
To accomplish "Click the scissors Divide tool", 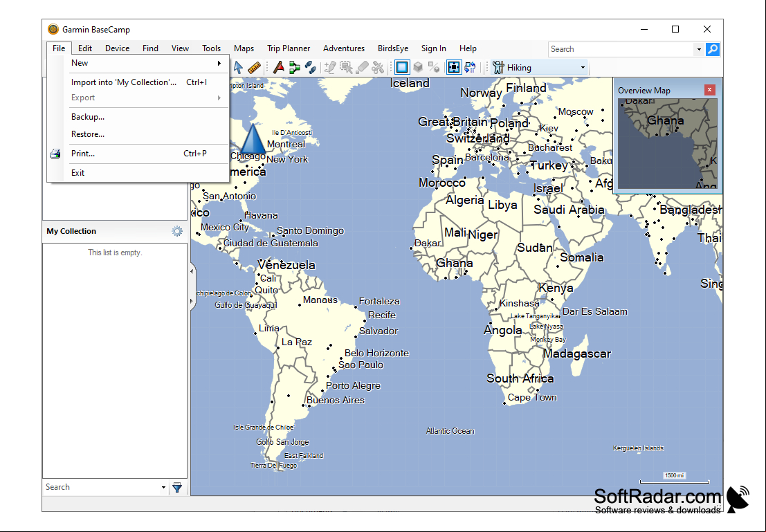I will 378,67.
